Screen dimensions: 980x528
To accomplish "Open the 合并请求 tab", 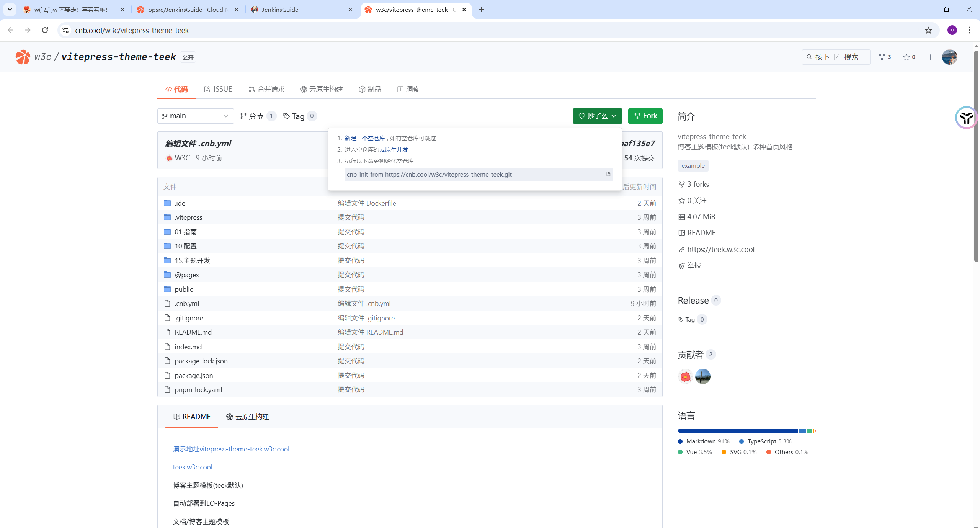I will click(266, 89).
